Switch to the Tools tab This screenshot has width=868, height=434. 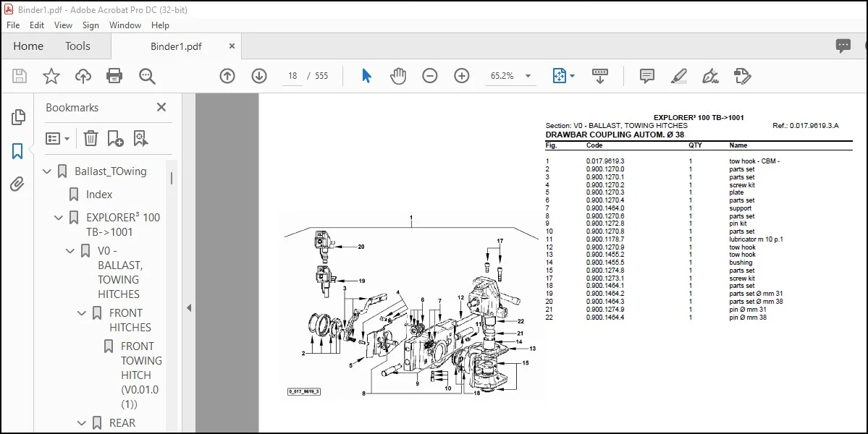coord(77,46)
